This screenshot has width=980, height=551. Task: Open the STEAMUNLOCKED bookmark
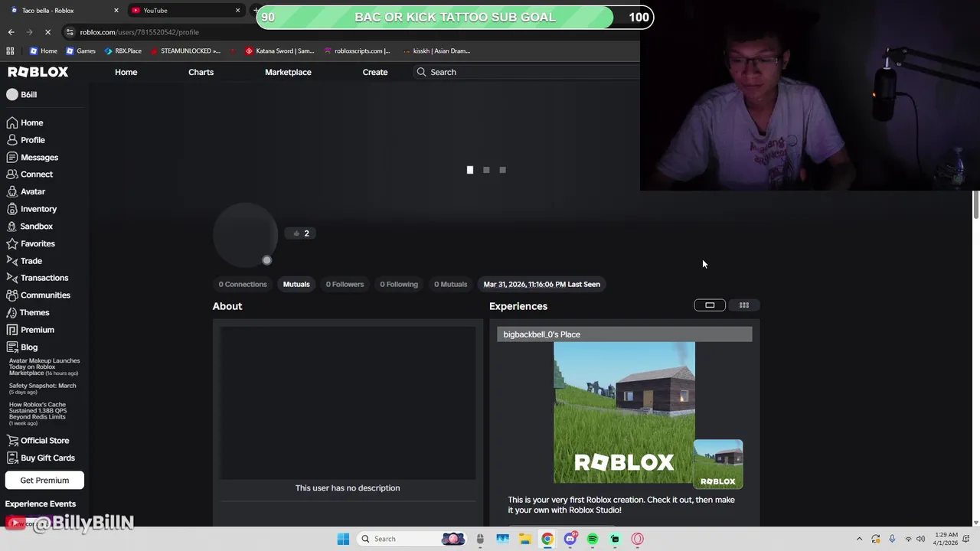tap(185, 51)
